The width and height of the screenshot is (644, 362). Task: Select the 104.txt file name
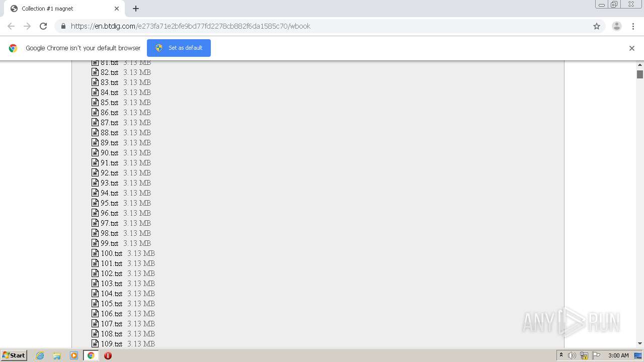pyautogui.click(x=111, y=294)
